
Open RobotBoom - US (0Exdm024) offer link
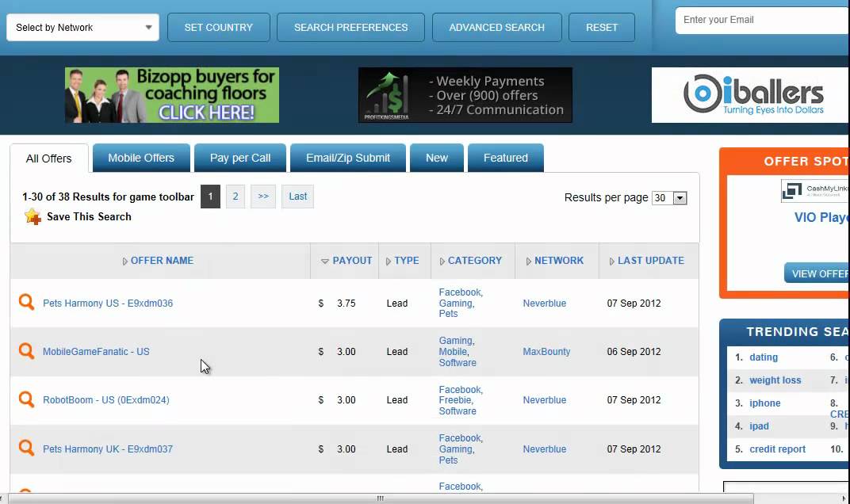click(106, 400)
